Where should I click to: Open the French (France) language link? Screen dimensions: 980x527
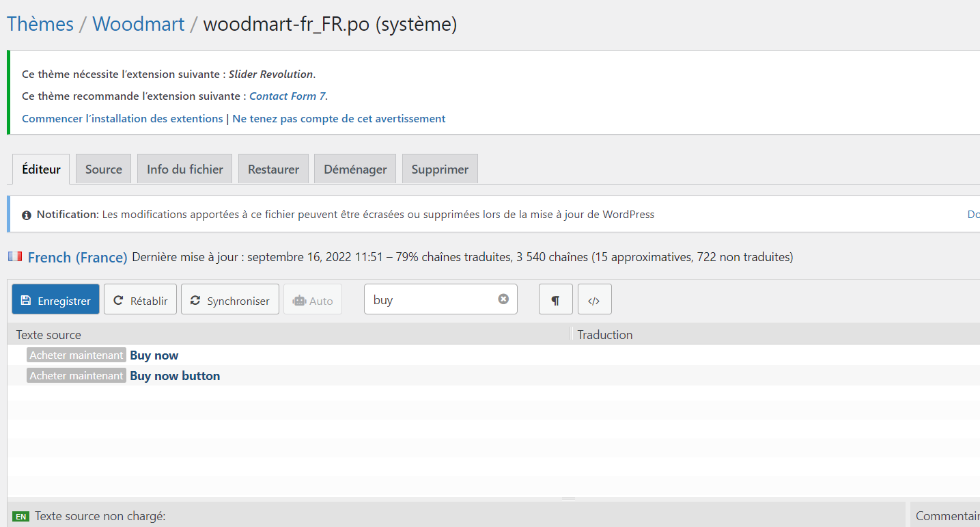click(77, 257)
